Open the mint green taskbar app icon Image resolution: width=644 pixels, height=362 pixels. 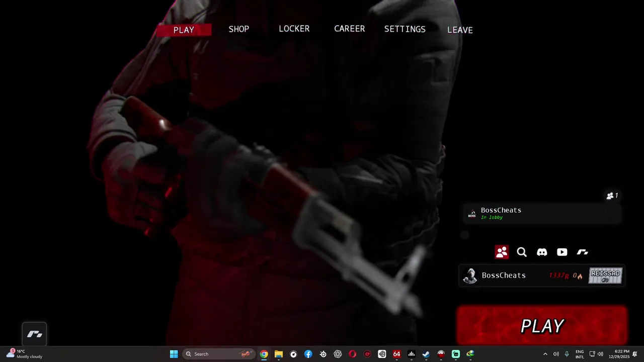455,354
